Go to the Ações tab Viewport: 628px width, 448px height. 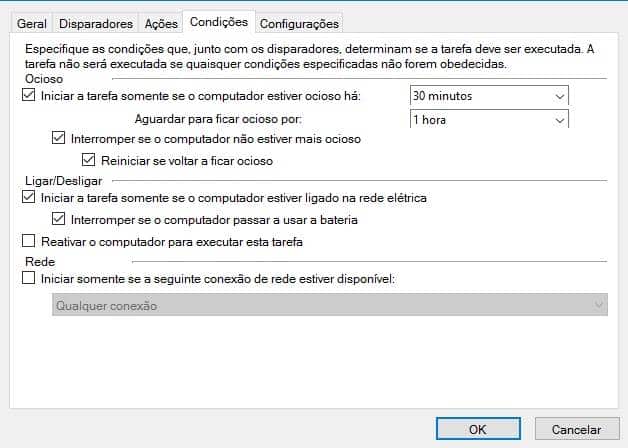tap(161, 22)
